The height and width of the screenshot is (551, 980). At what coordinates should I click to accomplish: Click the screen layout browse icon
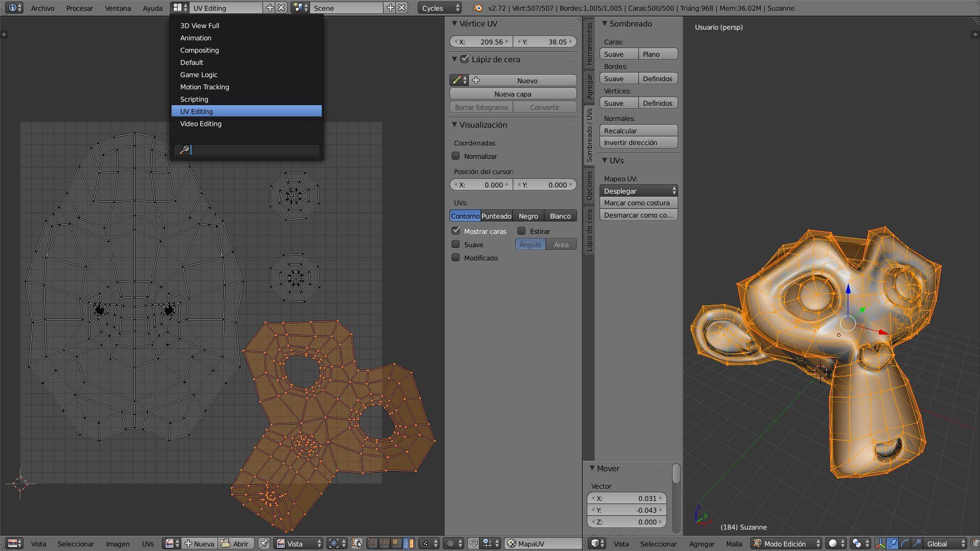179,8
